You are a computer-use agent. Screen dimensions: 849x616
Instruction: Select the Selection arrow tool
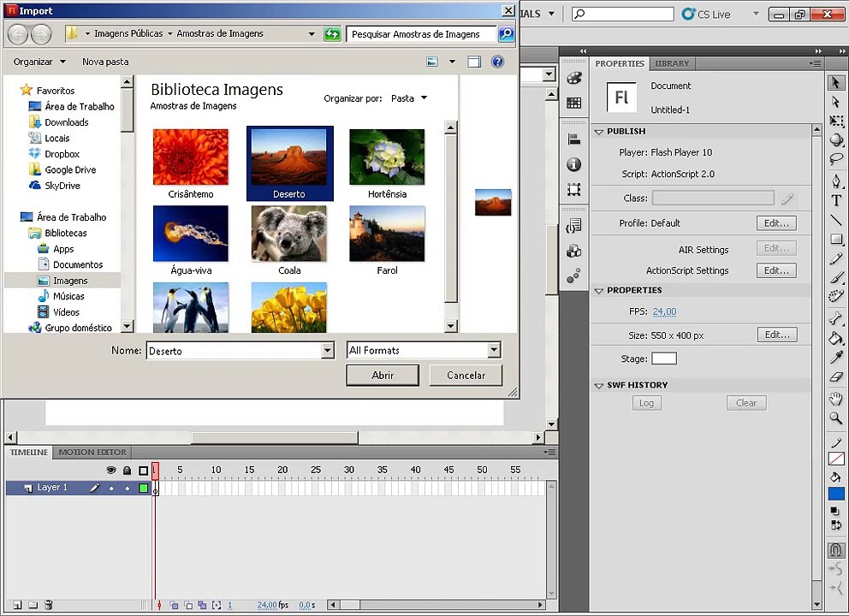836,82
